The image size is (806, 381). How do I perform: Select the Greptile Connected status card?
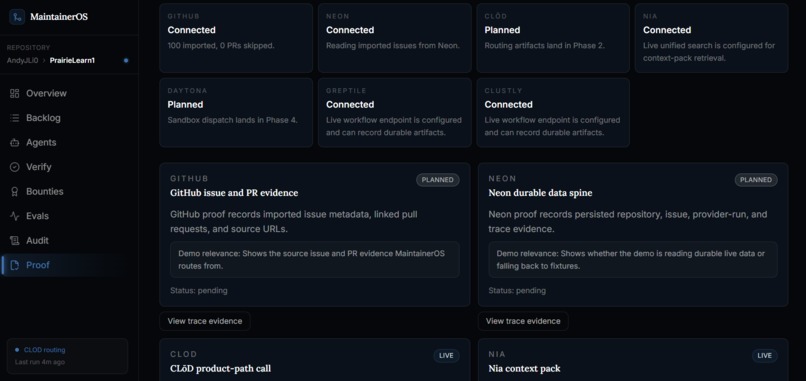pyautogui.click(x=394, y=113)
